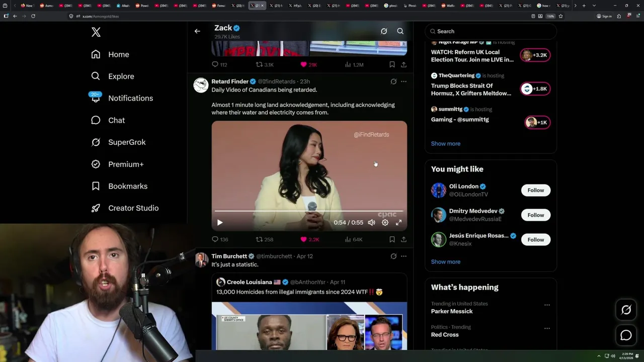Open more options for Red Cross trend

pyautogui.click(x=547, y=328)
